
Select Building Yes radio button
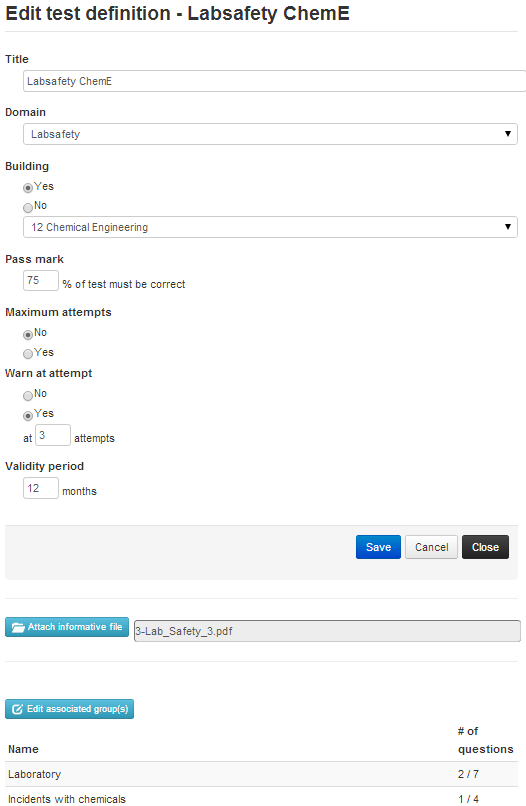[x=28, y=188]
